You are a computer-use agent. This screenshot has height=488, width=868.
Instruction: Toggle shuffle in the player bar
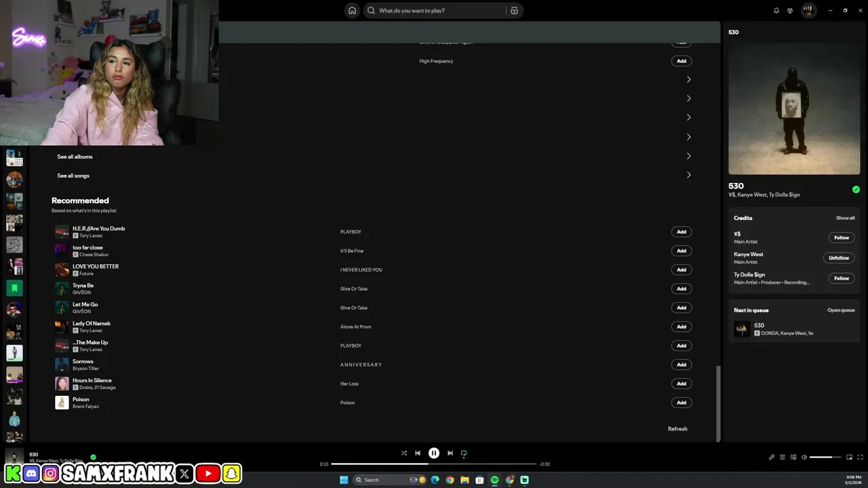pos(403,453)
